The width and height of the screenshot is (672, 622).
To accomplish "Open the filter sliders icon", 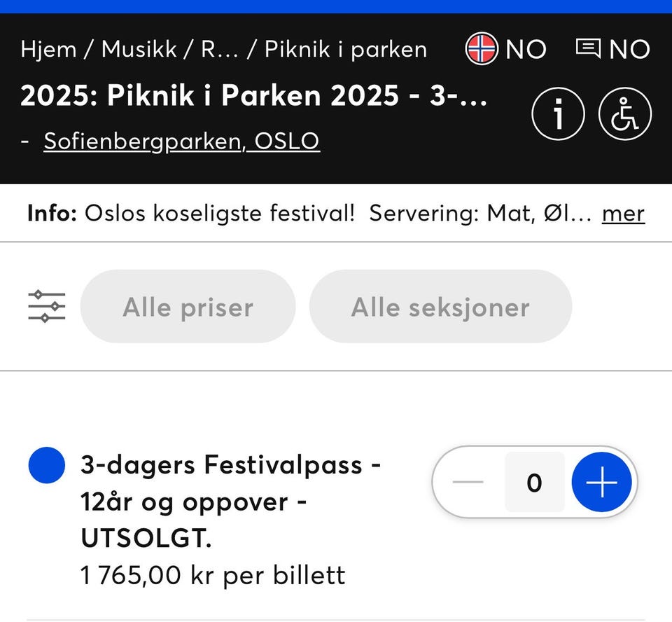I will click(x=47, y=307).
